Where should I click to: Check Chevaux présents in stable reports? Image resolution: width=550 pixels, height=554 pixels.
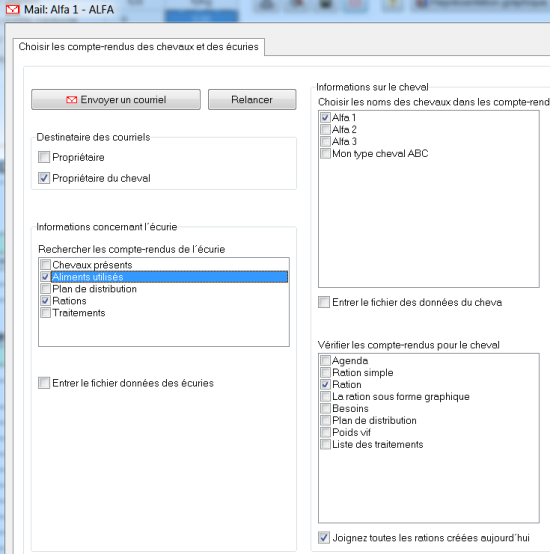click(46, 265)
